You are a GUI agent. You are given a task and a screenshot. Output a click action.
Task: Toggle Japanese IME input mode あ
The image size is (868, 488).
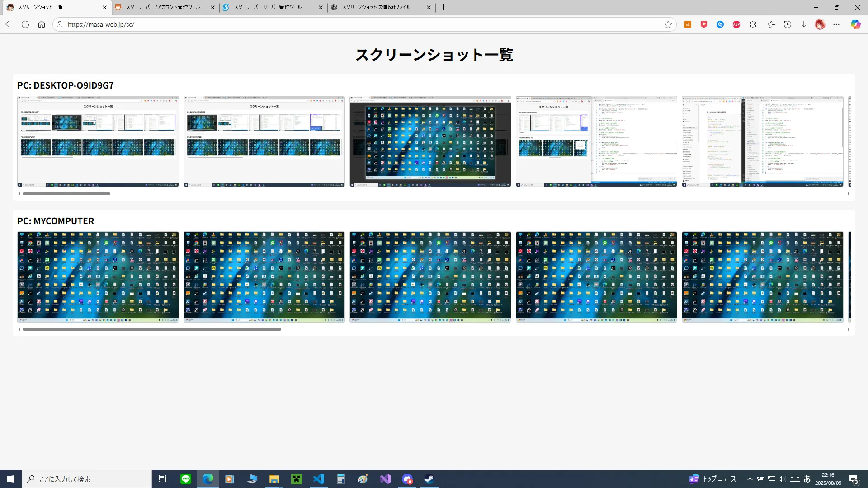pos(807,479)
